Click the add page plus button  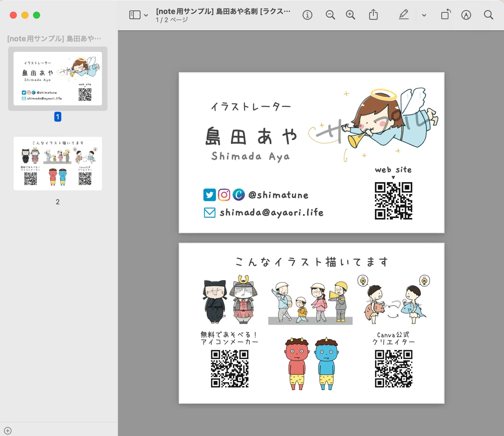tap(8, 431)
